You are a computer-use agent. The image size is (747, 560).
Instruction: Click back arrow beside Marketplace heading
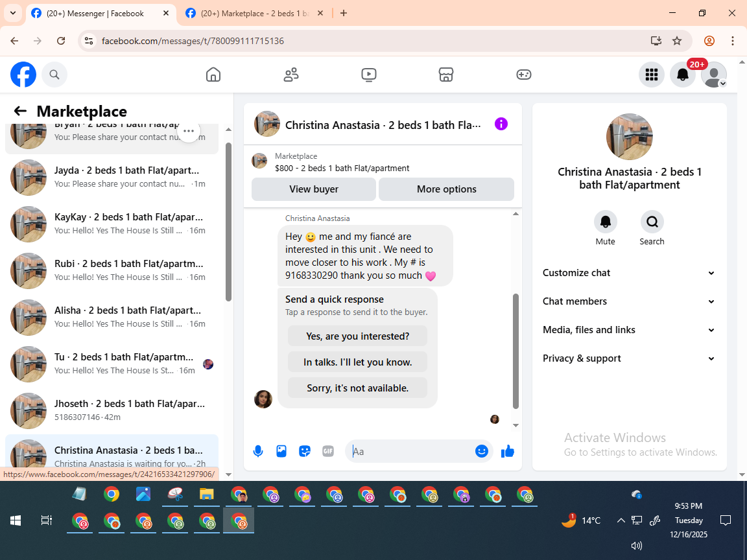tap(20, 111)
